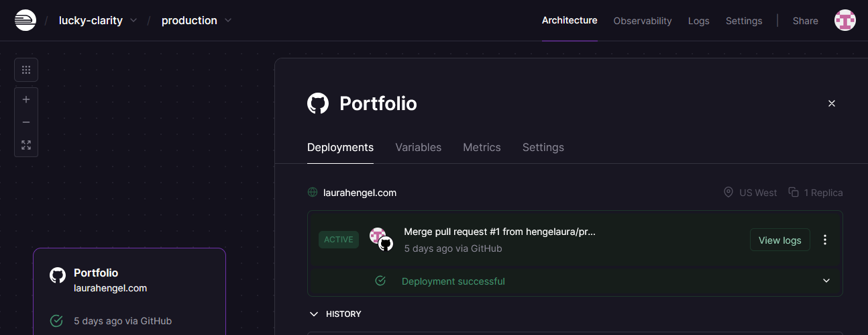This screenshot has width=868, height=335.
Task: Close the Portfolio service panel
Action: click(x=831, y=103)
